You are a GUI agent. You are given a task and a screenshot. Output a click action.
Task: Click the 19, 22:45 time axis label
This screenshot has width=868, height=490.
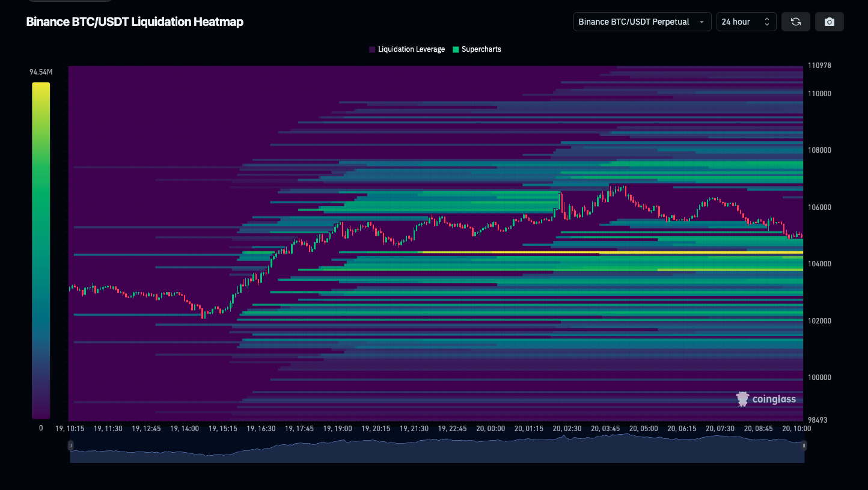(452, 429)
